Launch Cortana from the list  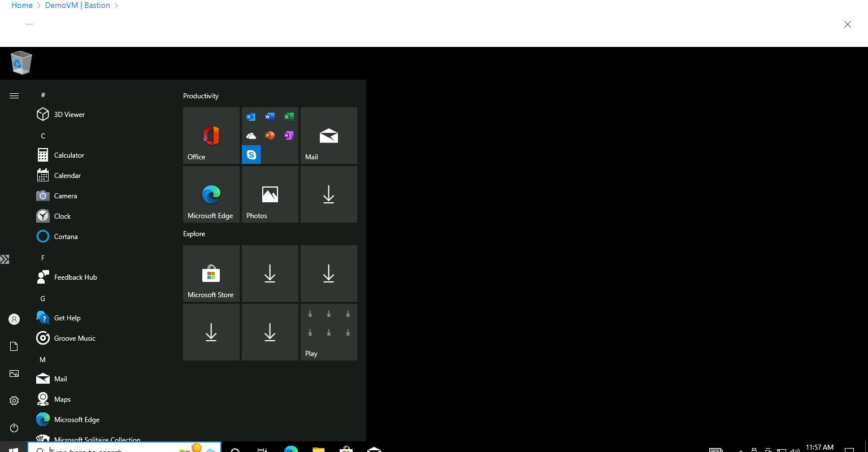point(96,237)
